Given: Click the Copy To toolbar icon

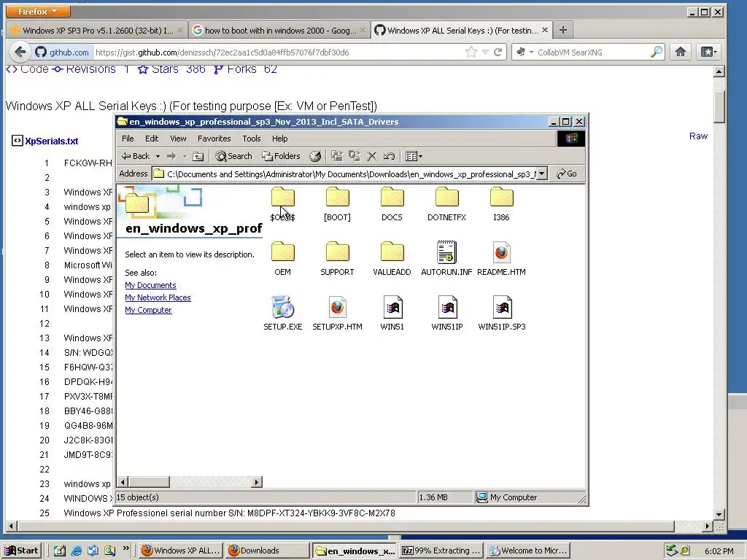Looking at the screenshot, I should pos(355,156).
